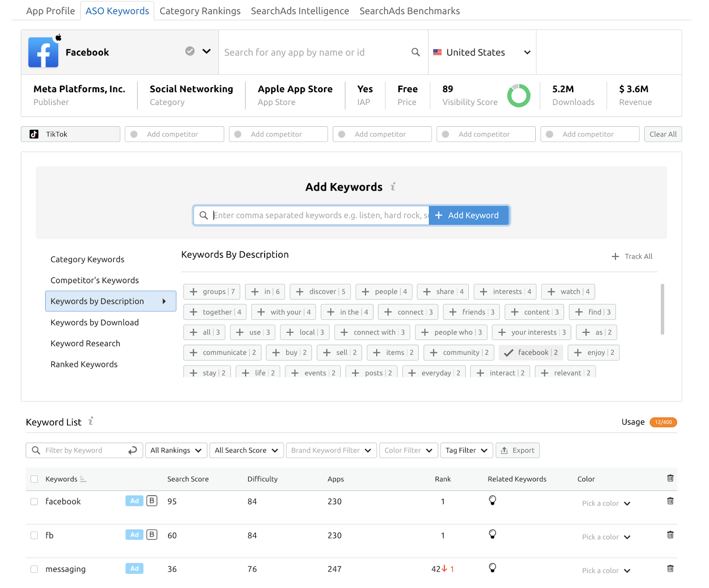Expand the All Rankings filter dropdown
This screenshot has width=709, height=588.
(x=175, y=450)
